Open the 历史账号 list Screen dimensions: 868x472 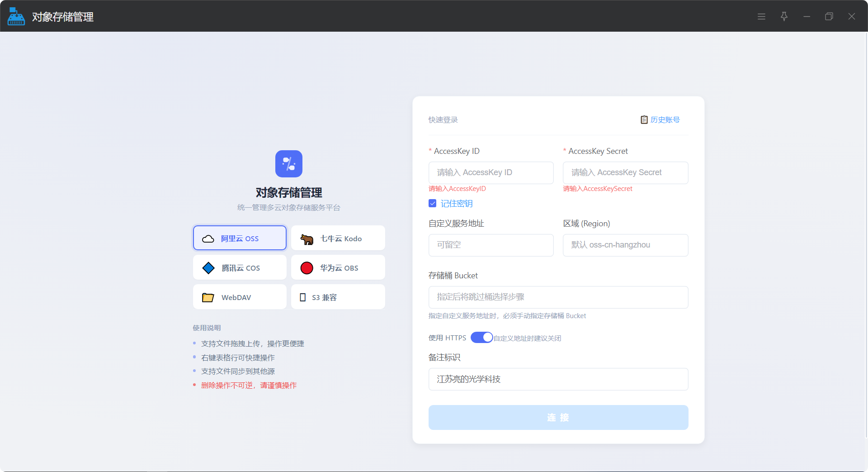[x=660, y=120]
